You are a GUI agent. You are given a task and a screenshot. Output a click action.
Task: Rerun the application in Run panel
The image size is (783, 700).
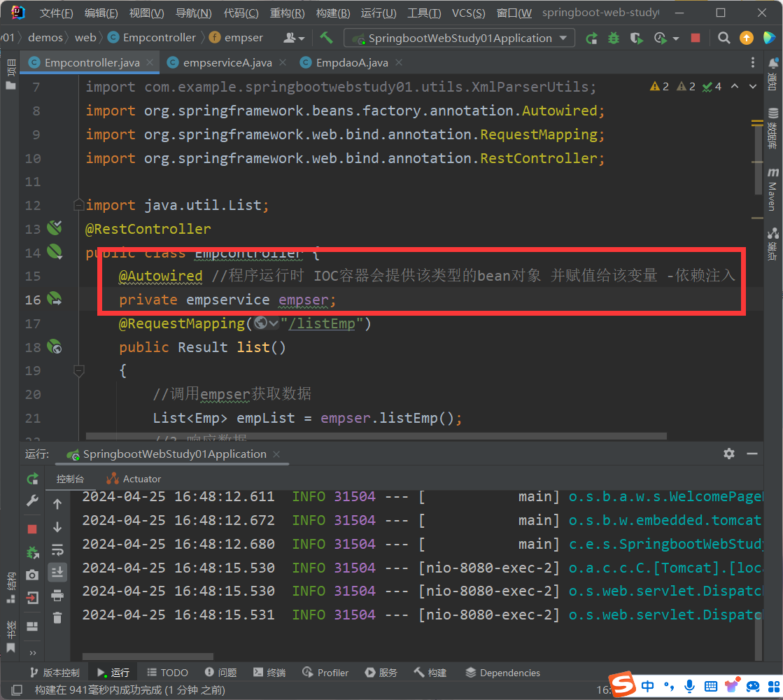[x=32, y=479]
